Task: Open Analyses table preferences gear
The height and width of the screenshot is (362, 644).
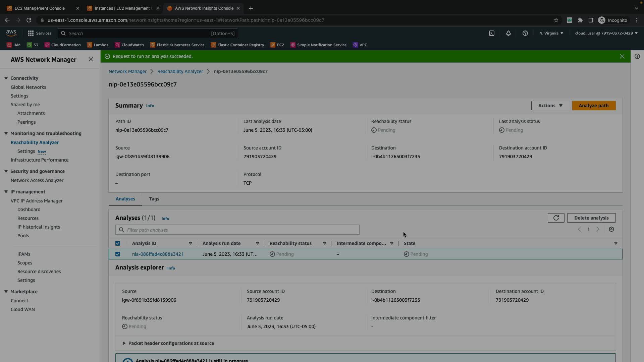Action: 611,230
